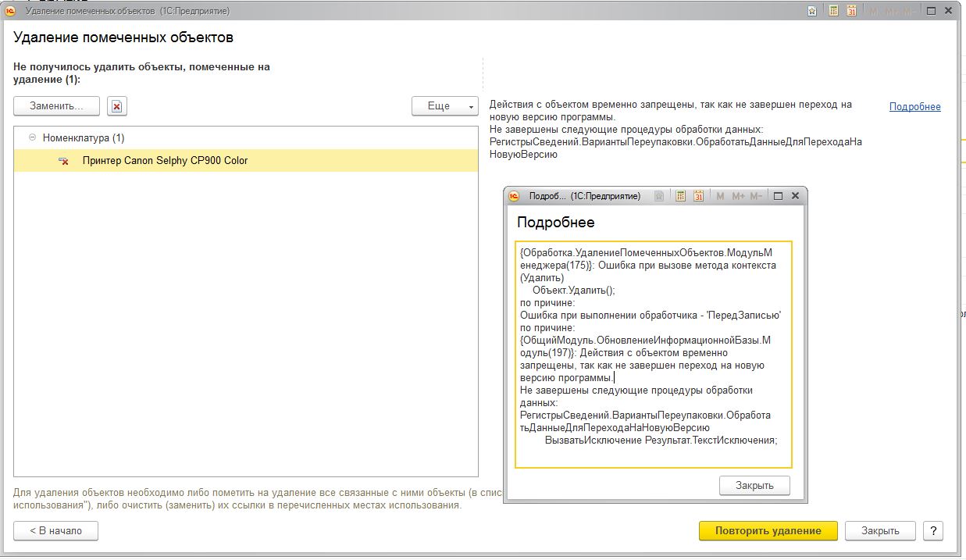Open calculator in the main window title bar
The image size is (966, 560).
(x=833, y=11)
